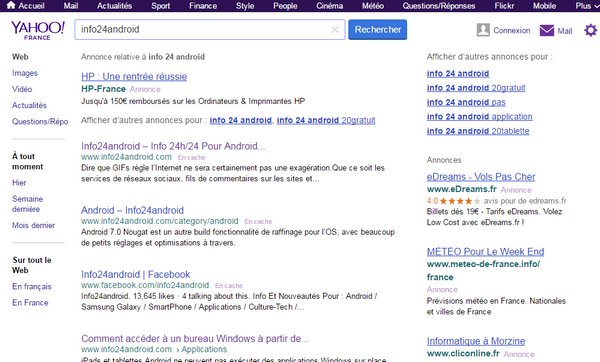Open En cache for facebook.com/info24android

point(229,285)
